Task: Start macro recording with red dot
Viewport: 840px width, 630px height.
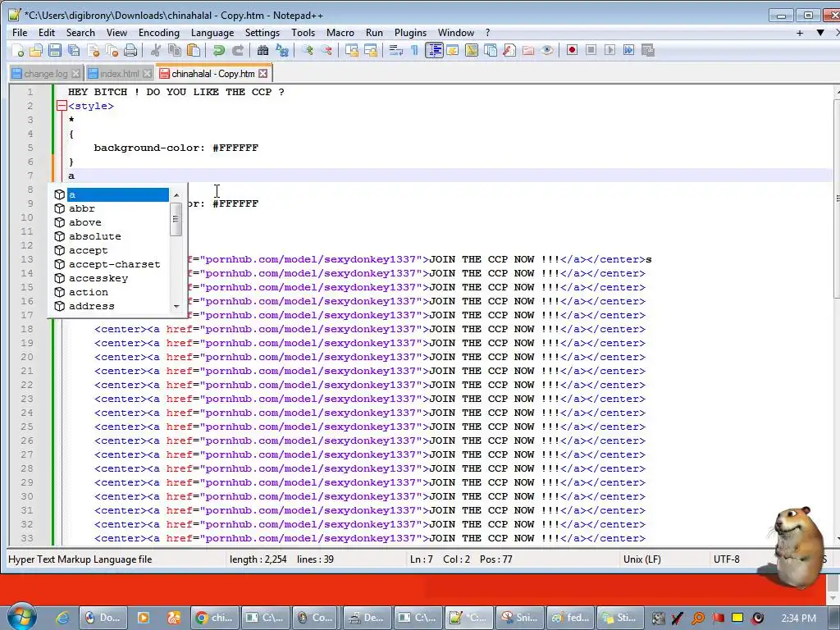Action: click(572, 50)
